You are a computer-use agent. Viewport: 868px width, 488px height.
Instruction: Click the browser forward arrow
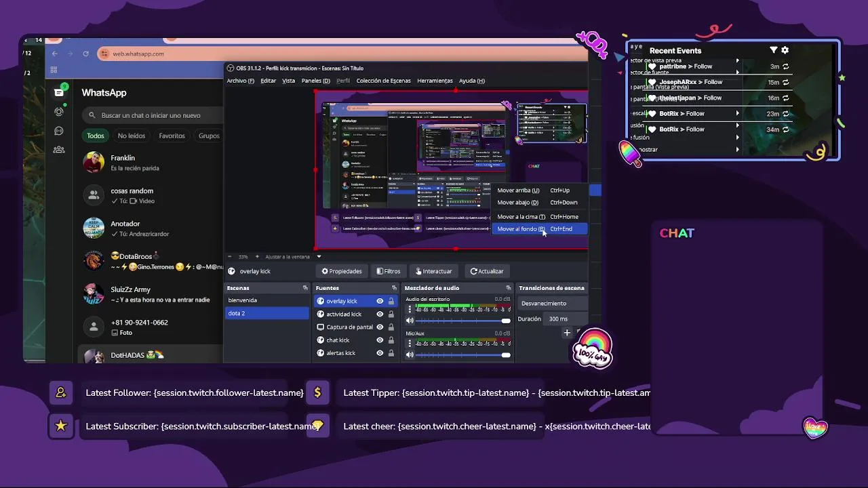coord(70,54)
